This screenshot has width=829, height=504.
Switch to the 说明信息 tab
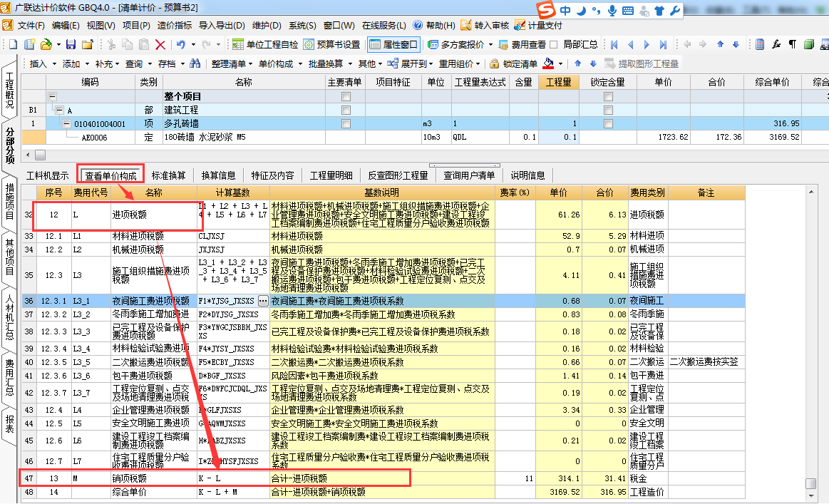point(527,175)
